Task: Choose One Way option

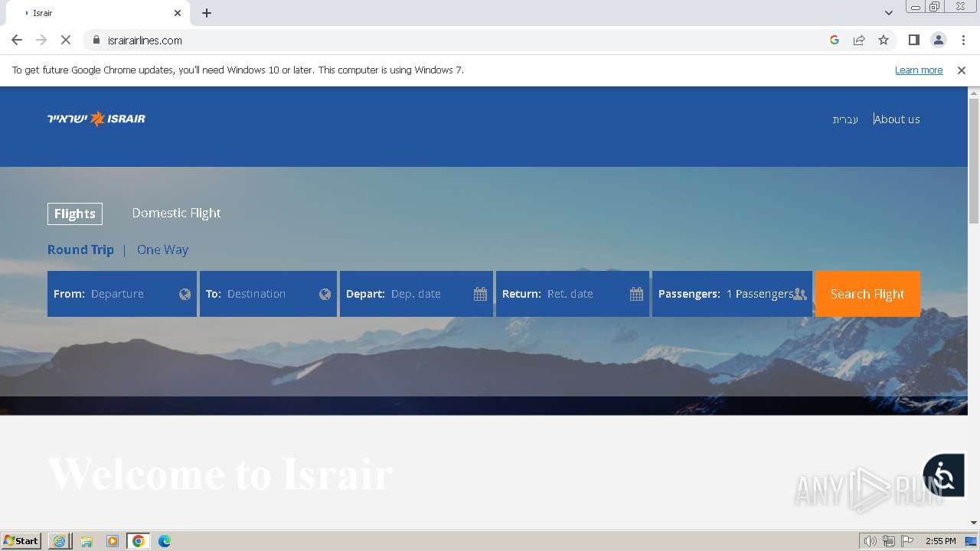Action: click(x=162, y=249)
